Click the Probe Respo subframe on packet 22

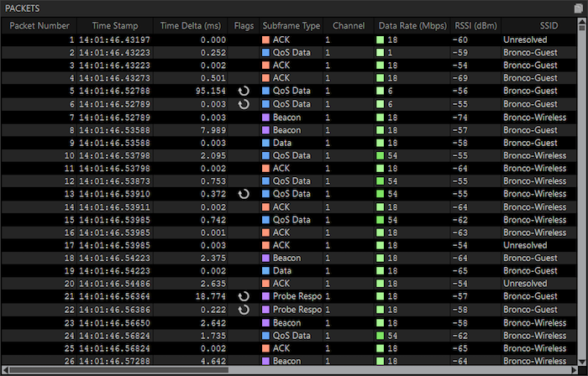[297, 310]
